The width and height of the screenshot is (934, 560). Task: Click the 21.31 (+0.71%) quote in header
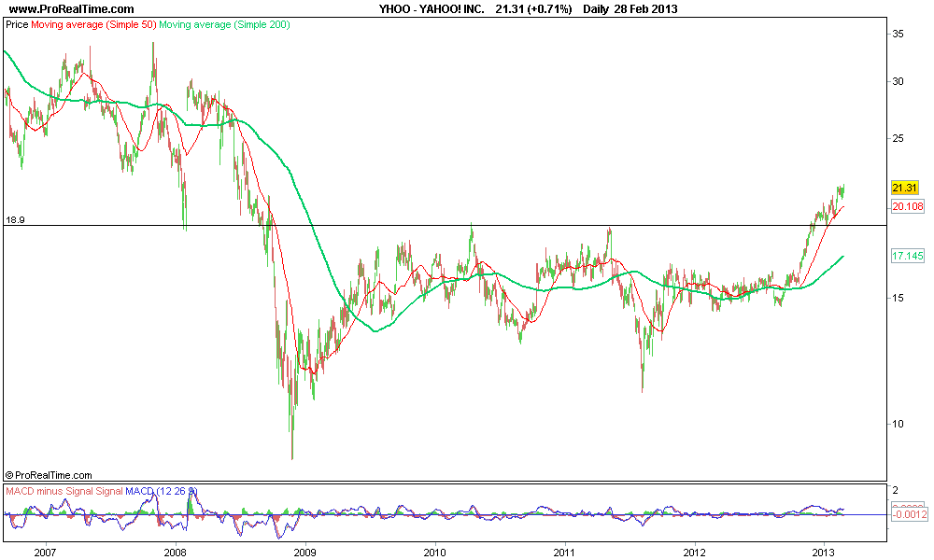coord(533,9)
